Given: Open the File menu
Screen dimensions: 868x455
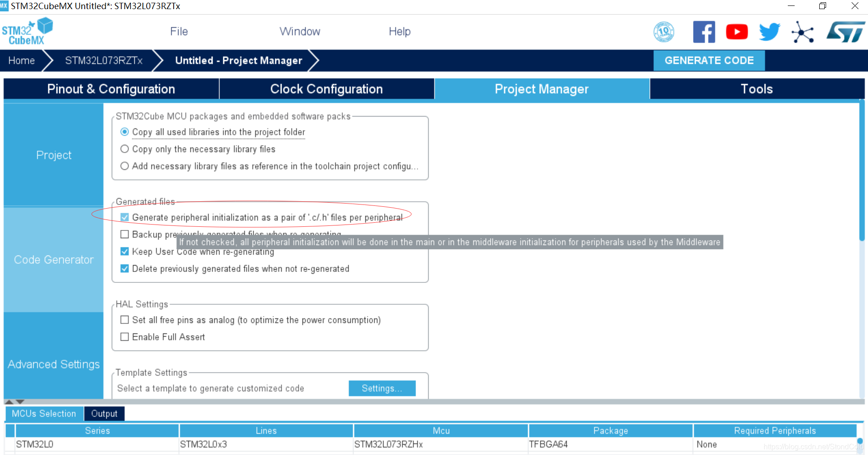Looking at the screenshot, I should click(x=179, y=31).
